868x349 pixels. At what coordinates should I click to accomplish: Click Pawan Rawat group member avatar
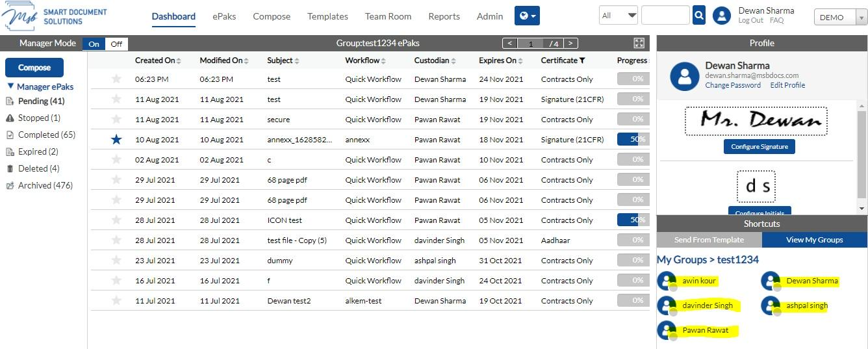click(667, 331)
